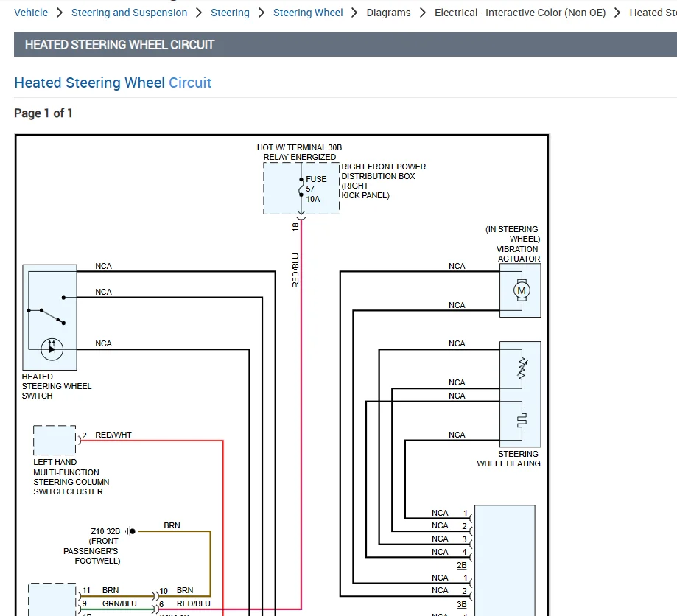This screenshot has width=677, height=616.
Task: Click the switch contact symbol in heated switch
Action: click(46, 311)
